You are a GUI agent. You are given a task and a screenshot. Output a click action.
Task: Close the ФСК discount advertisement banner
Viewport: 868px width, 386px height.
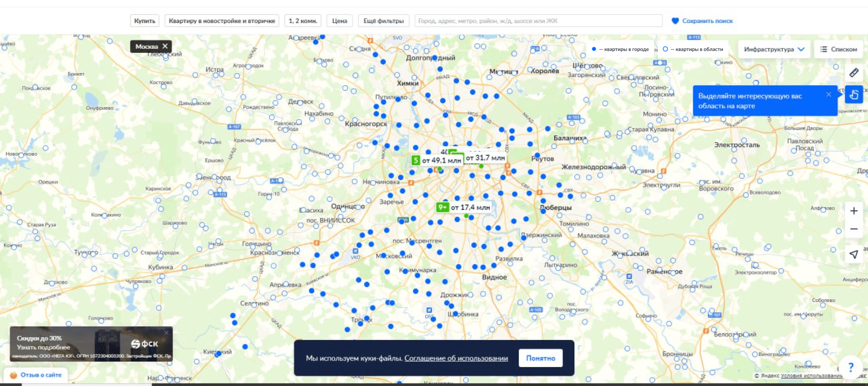pyautogui.click(x=166, y=332)
